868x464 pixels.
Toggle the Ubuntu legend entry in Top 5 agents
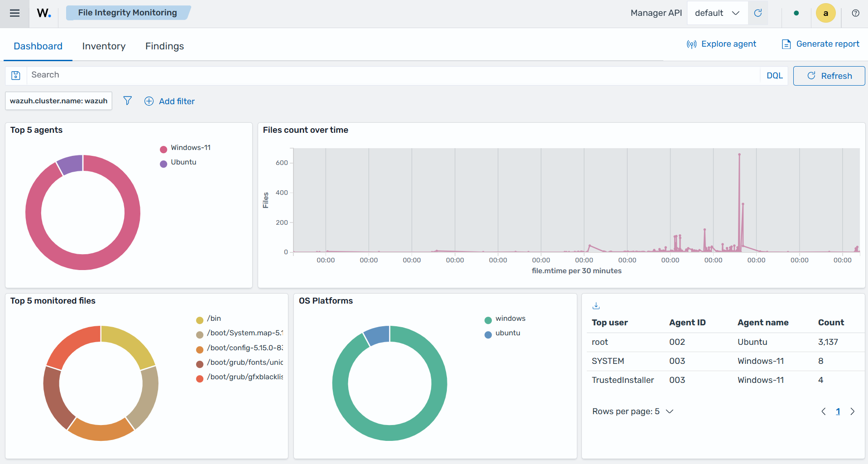(x=178, y=163)
